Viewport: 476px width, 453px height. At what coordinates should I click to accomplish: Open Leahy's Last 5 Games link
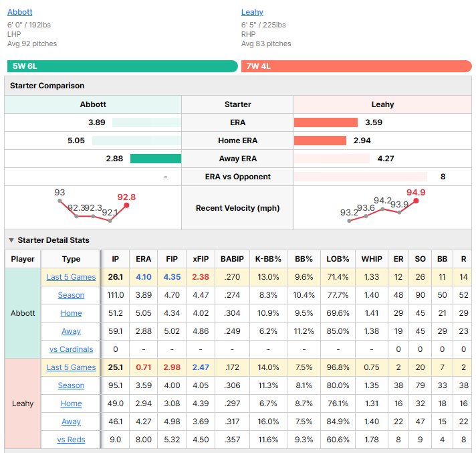(x=71, y=367)
